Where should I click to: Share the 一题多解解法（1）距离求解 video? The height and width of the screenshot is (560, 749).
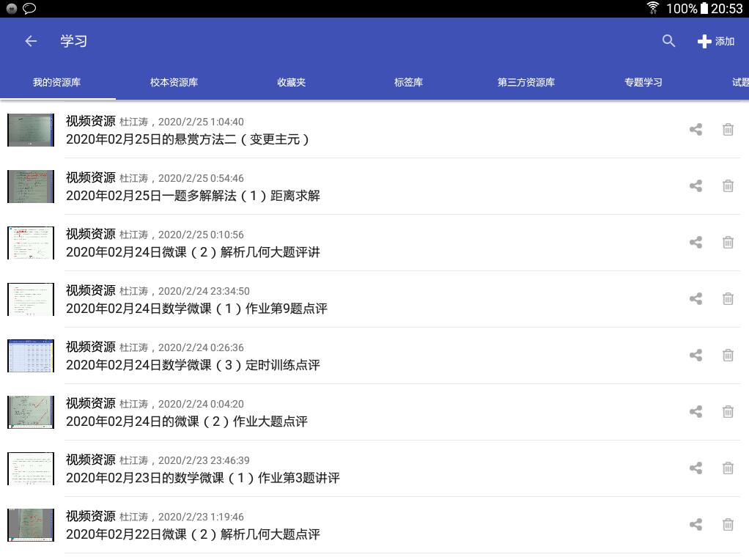click(x=695, y=186)
